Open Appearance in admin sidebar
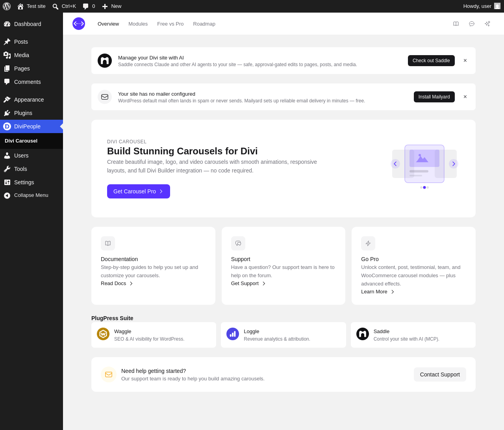The width and height of the screenshot is (504, 430). click(x=31, y=100)
